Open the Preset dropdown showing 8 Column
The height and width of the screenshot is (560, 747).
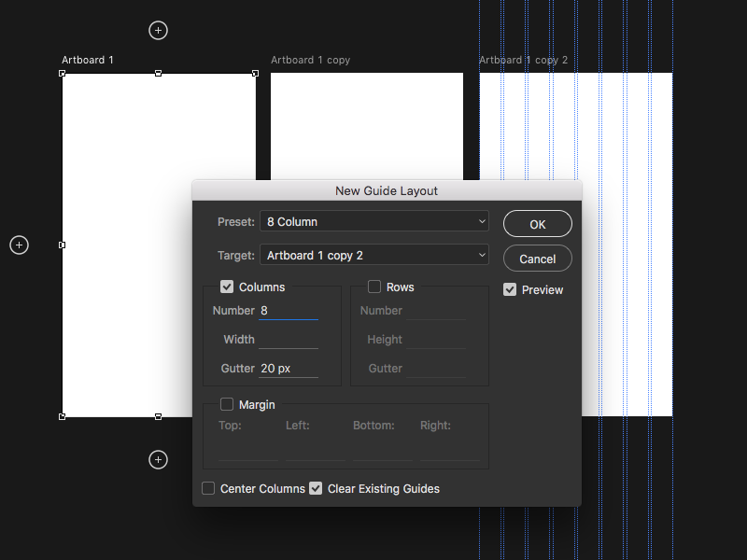coord(374,221)
